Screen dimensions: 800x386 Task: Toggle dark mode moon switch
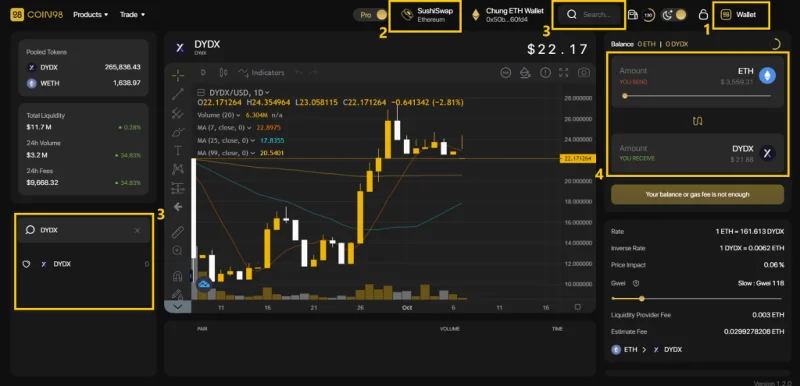click(x=674, y=15)
